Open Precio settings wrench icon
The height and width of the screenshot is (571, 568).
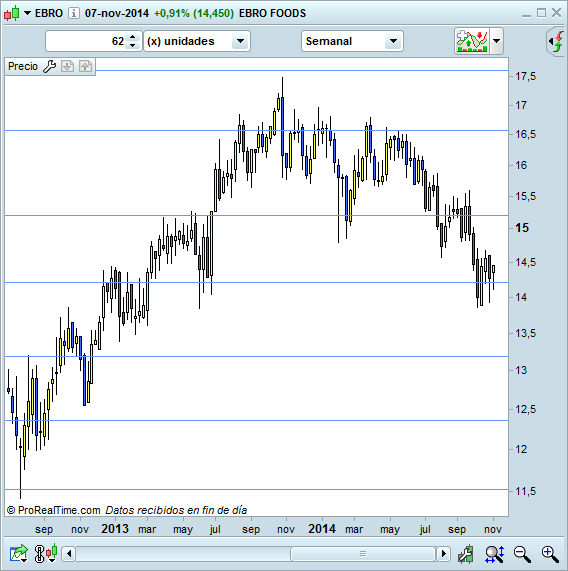[49, 66]
